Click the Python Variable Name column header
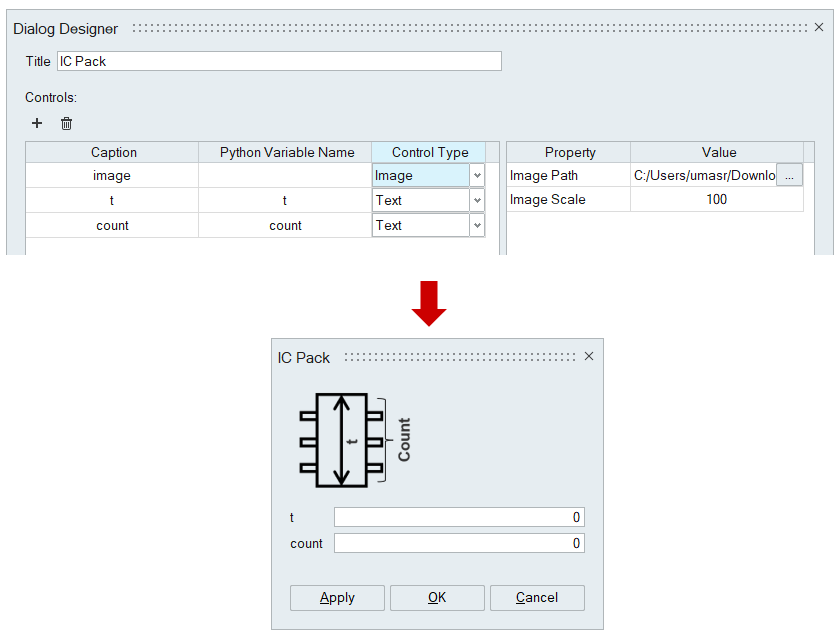 [x=286, y=152]
